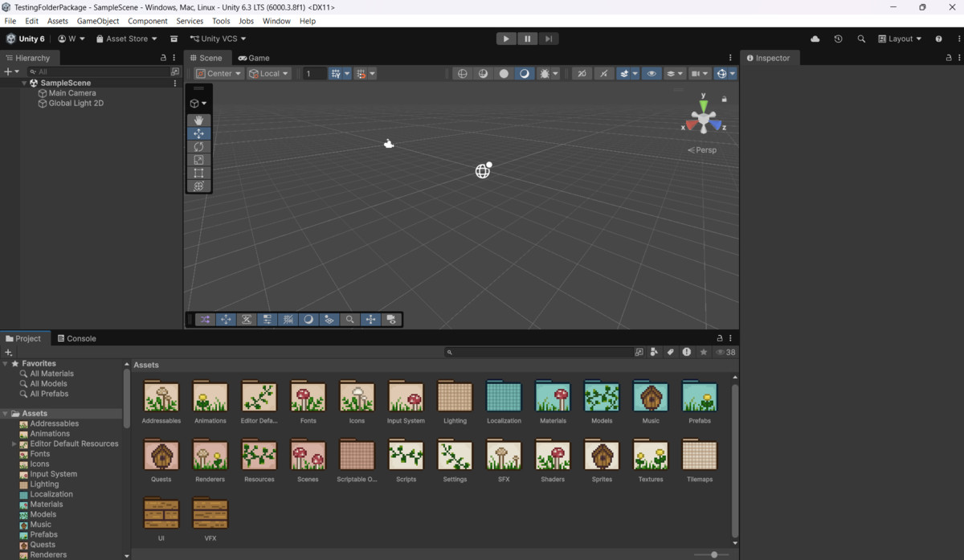
Task: Collapse the SampleScene hierarchy node
Action: (24, 83)
